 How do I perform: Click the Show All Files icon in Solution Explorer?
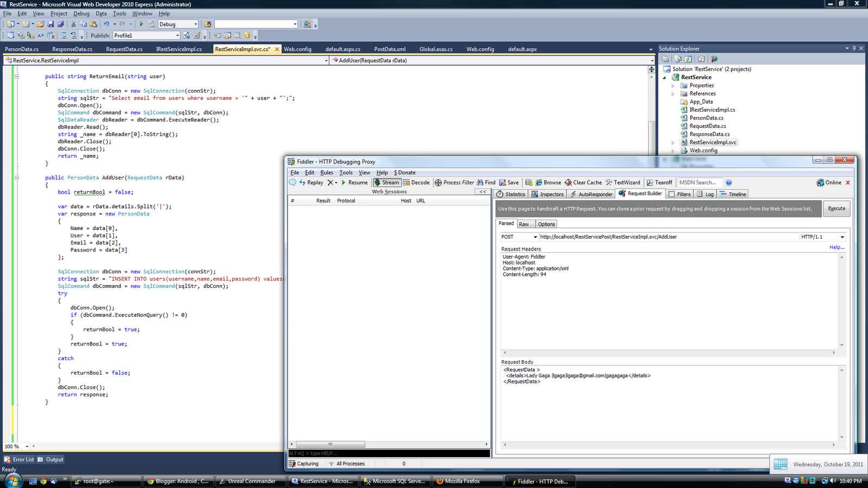pos(678,59)
